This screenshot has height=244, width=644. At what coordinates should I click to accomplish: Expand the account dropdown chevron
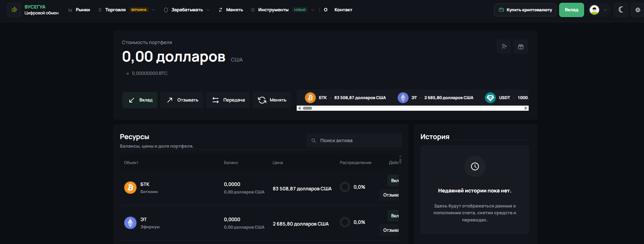[x=605, y=10]
